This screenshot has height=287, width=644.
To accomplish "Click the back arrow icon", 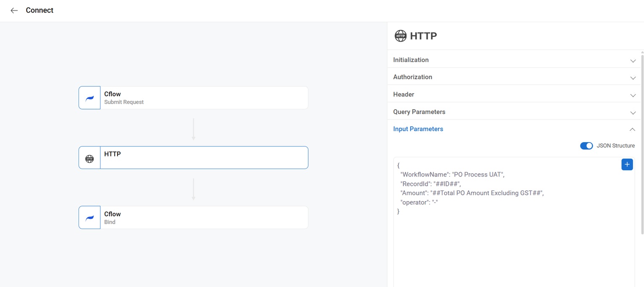I will [x=14, y=10].
